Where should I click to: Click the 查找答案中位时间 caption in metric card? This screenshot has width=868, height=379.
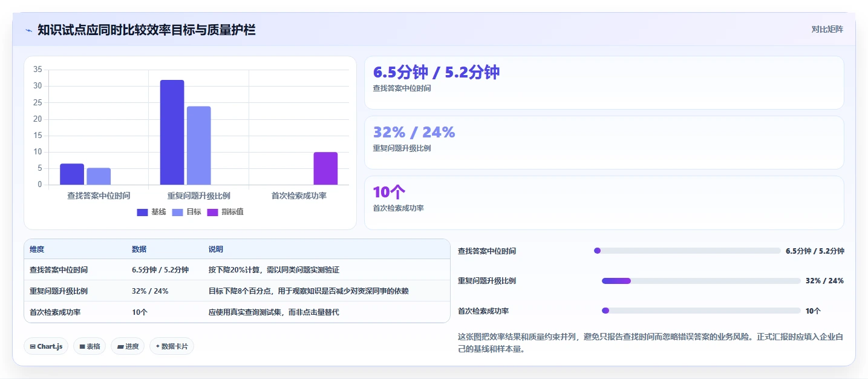402,88
